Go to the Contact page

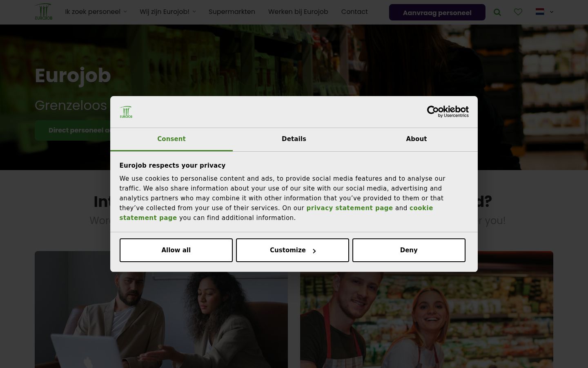tap(354, 12)
